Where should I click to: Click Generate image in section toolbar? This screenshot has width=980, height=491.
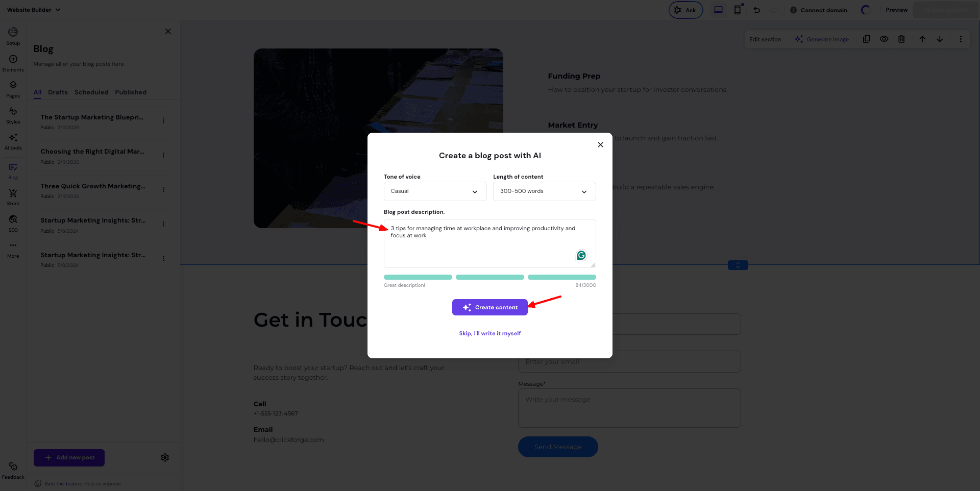point(822,39)
